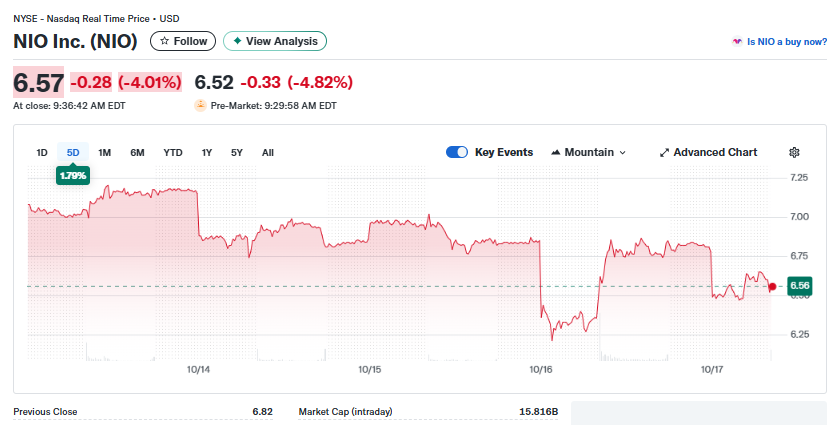Choose the YTD range tab
This screenshot has width=840, height=425.
pos(173,153)
